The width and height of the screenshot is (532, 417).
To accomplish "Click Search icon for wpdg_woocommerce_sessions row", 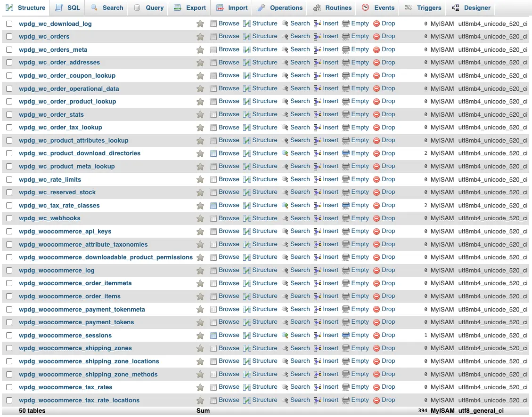I will 285,335.
